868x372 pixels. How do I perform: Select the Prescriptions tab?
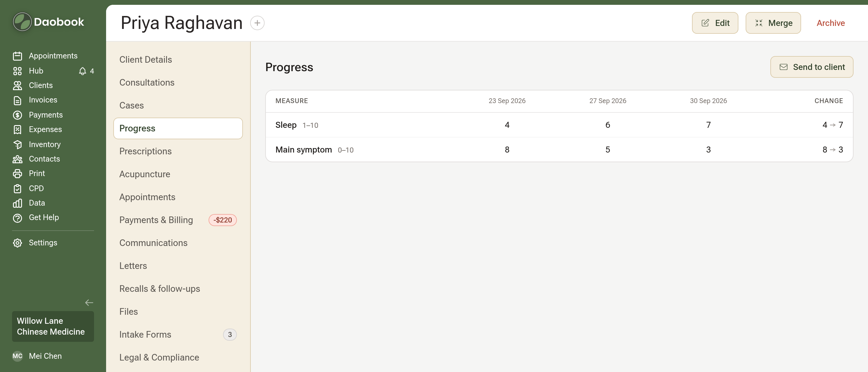(178, 151)
